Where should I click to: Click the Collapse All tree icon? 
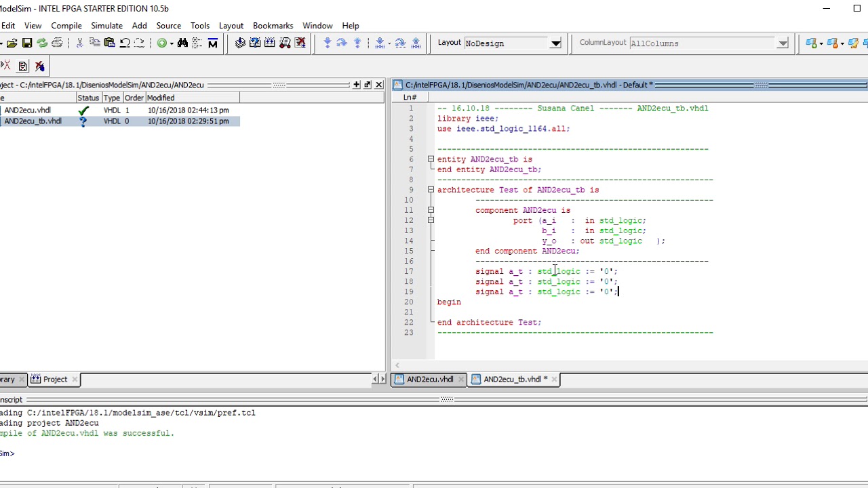click(197, 43)
